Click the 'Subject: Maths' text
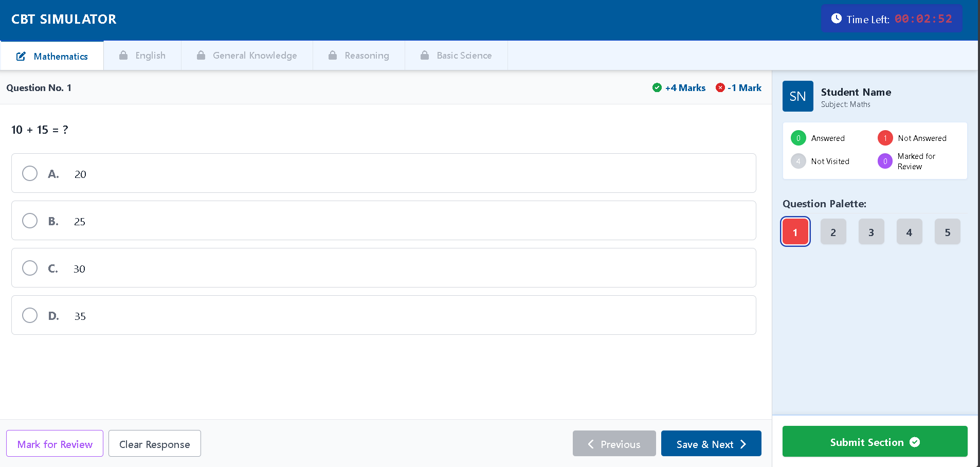This screenshot has width=980, height=467. coord(846,104)
